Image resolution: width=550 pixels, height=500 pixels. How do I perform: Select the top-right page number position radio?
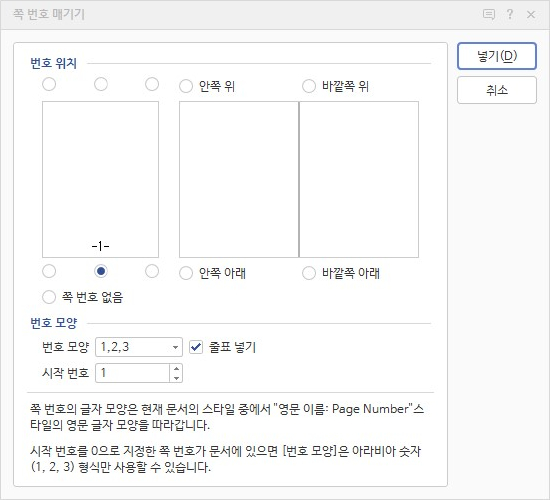click(x=152, y=84)
